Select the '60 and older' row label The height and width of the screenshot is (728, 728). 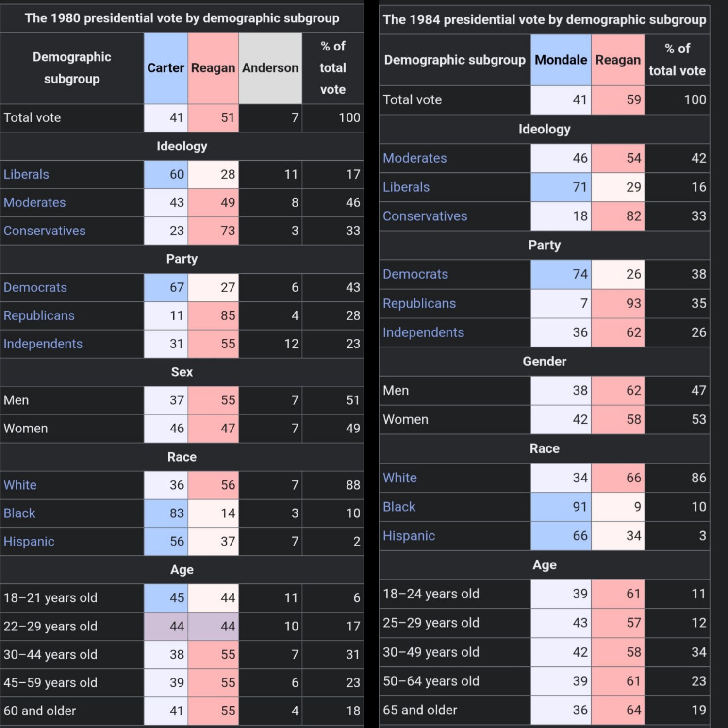[x=40, y=711]
